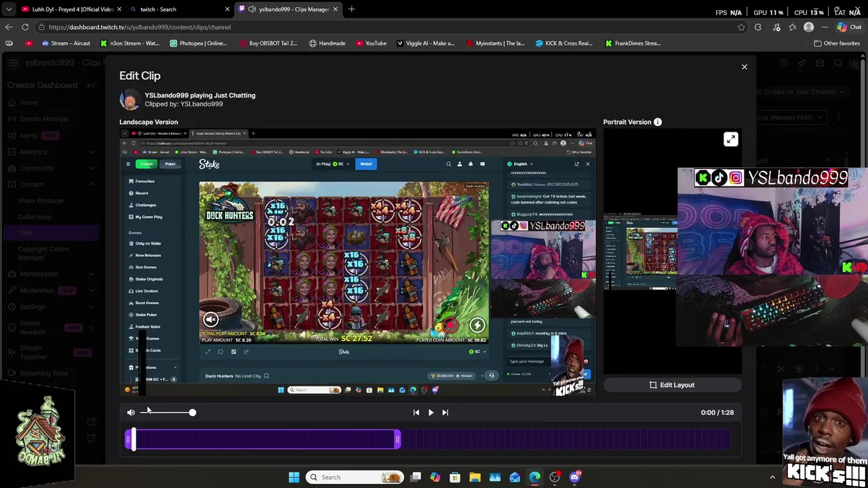The height and width of the screenshot is (488, 868).
Task: Open the Windows Start menu
Action: point(294,477)
